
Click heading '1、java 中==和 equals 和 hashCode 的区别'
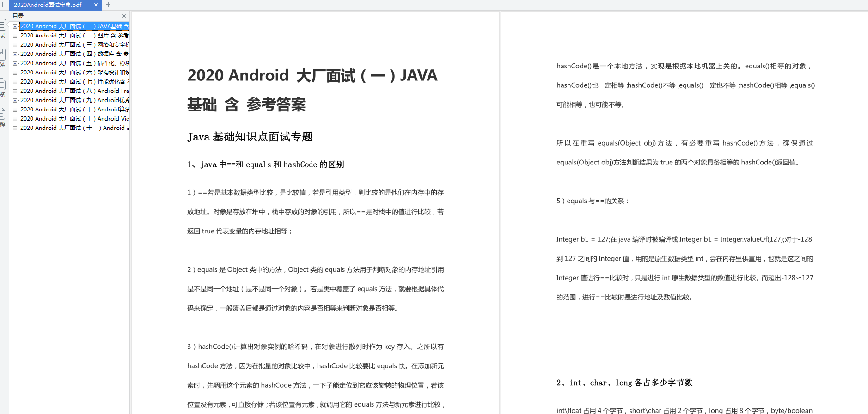click(x=265, y=164)
